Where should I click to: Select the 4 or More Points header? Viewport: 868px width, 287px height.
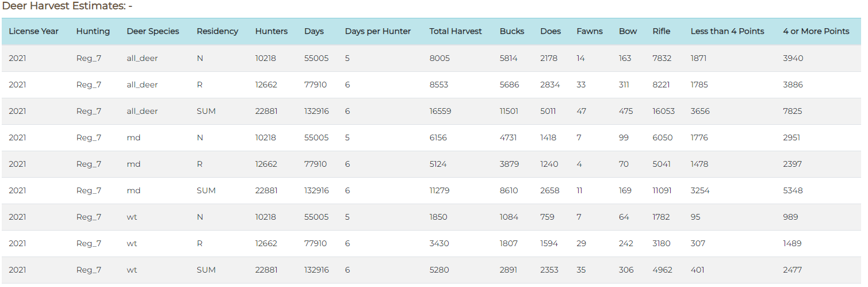click(x=816, y=32)
